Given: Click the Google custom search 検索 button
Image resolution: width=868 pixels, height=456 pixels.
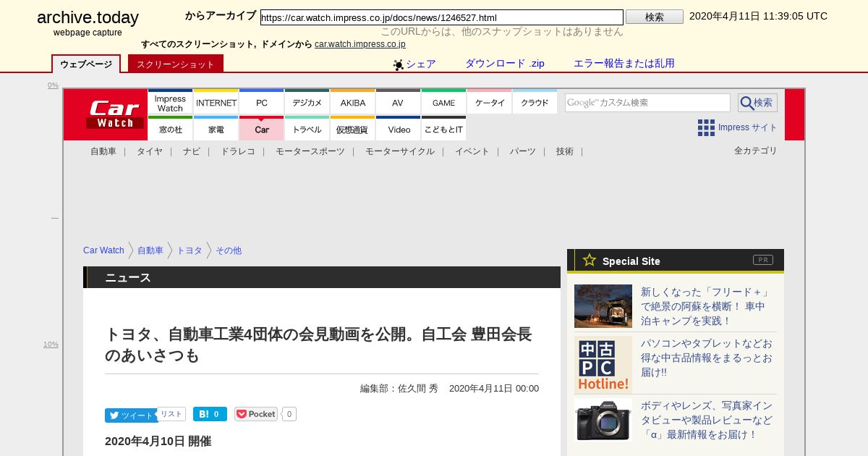Looking at the screenshot, I should coord(757,103).
